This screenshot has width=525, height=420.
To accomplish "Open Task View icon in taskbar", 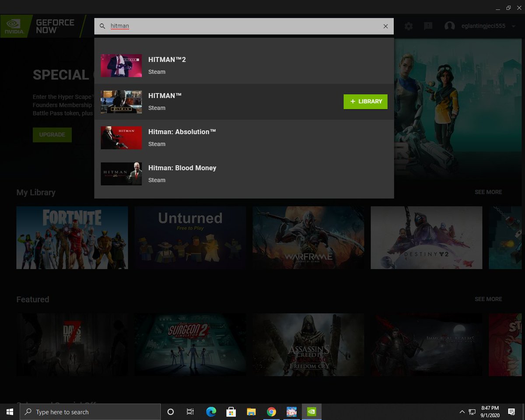I will 190,412.
